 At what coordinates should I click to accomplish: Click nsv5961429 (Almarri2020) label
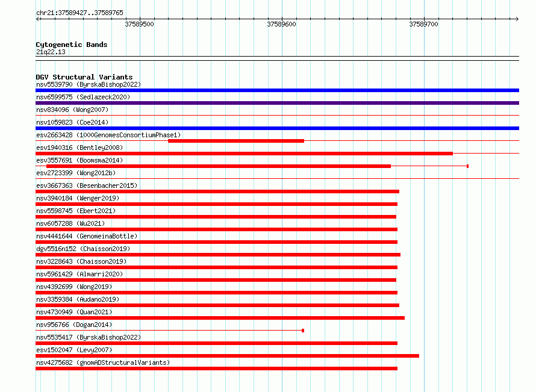79,274
